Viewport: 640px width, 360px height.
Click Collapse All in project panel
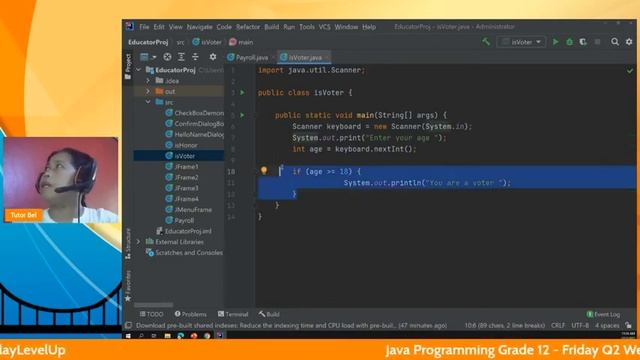[195, 57]
